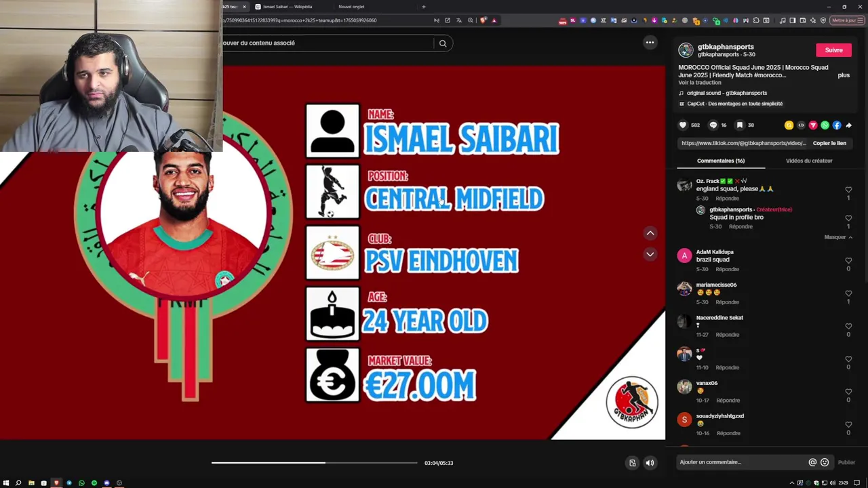Open translate page icon in address bar
Screen dimensions: 868x488
pos(458,20)
